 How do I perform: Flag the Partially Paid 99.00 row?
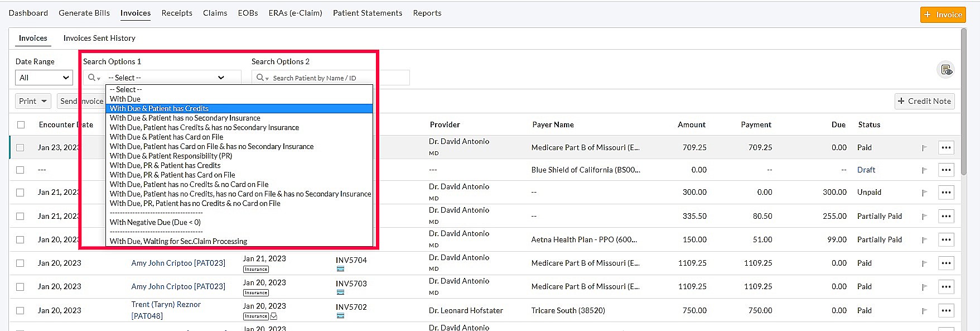(x=924, y=240)
